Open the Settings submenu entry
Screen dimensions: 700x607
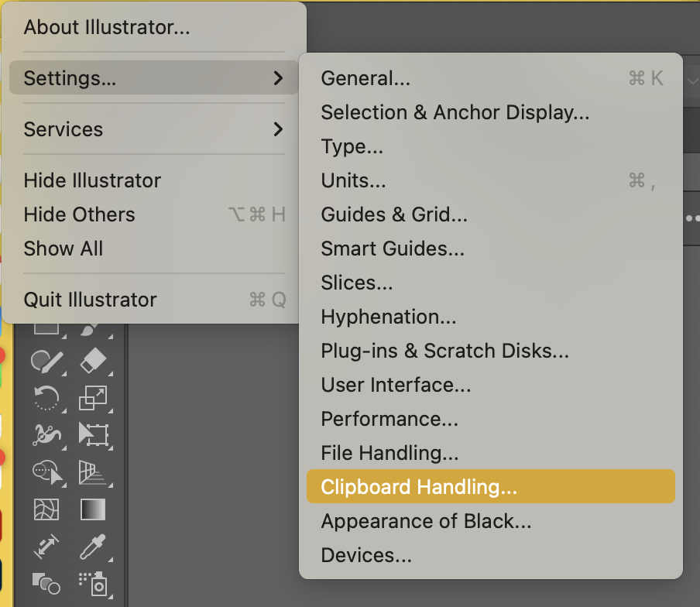coord(154,77)
